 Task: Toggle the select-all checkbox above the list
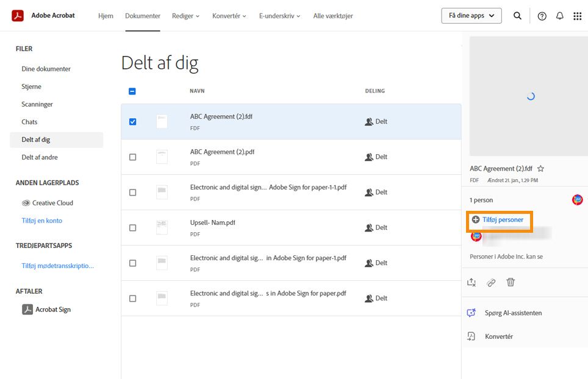(132, 90)
